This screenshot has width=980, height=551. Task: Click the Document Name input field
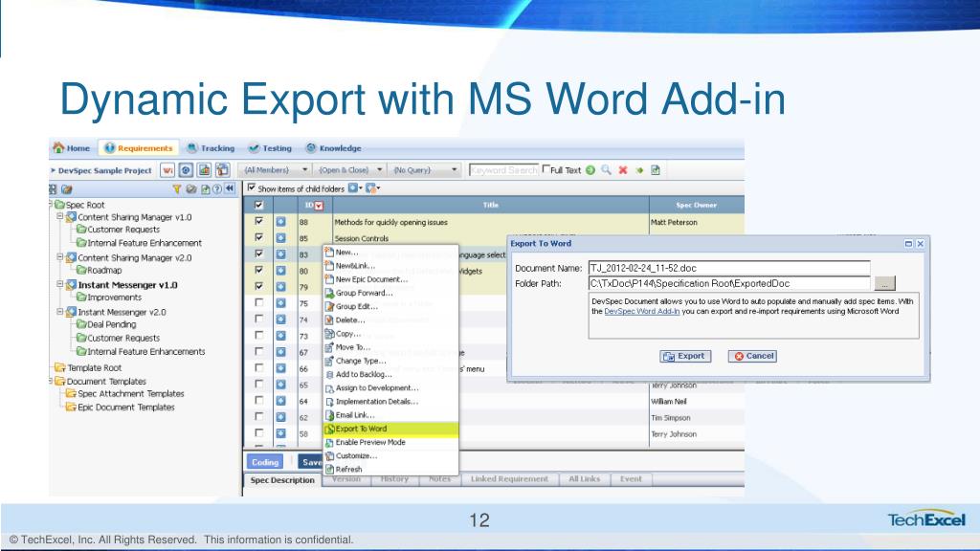(x=728, y=268)
